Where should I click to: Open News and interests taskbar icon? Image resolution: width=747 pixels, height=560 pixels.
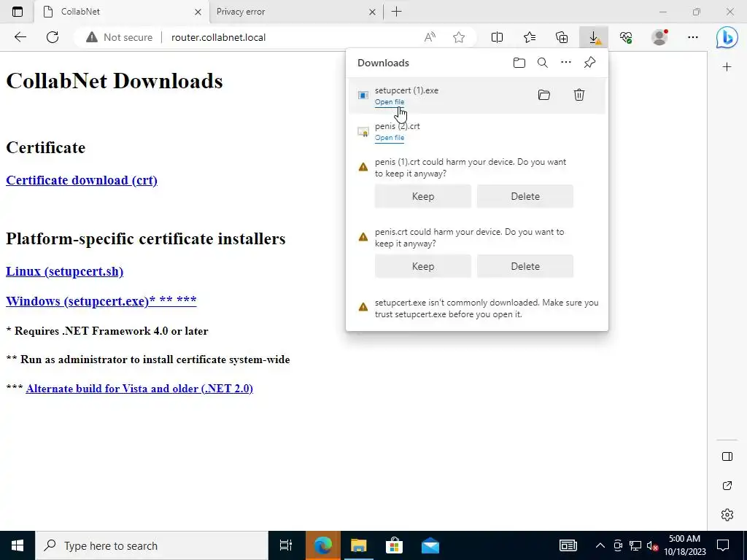tap(568, 545)
